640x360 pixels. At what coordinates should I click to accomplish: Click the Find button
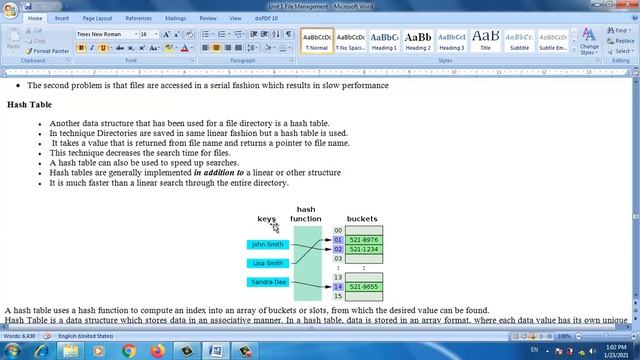point(619,31)
